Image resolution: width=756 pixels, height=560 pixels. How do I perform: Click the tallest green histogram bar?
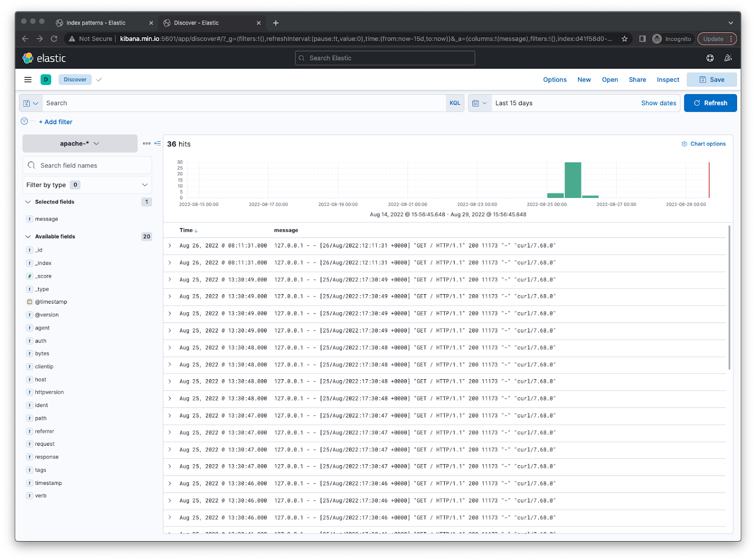click(573, 180)
